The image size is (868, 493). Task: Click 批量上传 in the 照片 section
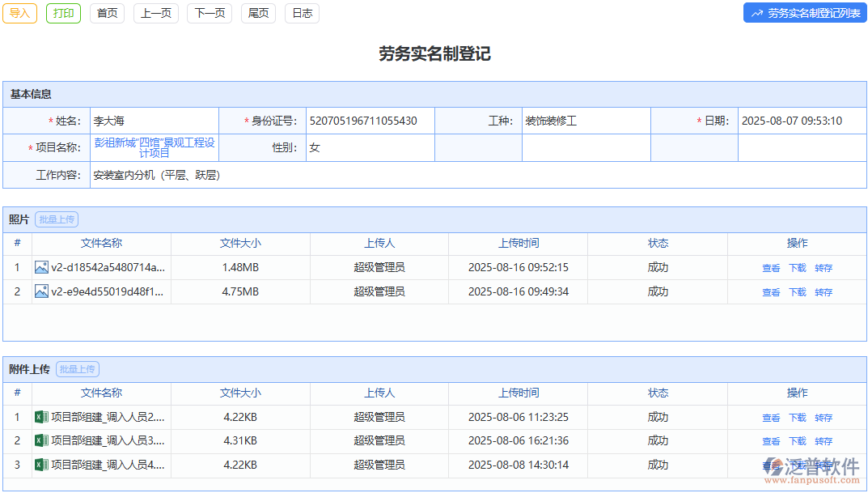[56, 219]
